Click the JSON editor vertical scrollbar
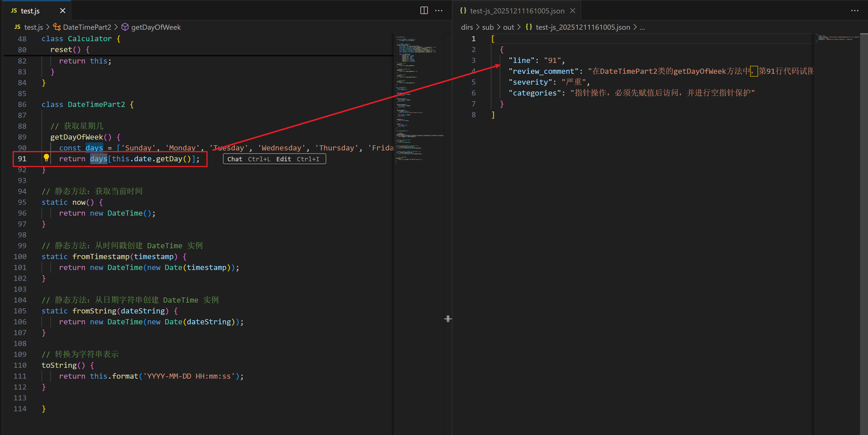This screenshot has width=868, height=435. click(x=864, y=202)
